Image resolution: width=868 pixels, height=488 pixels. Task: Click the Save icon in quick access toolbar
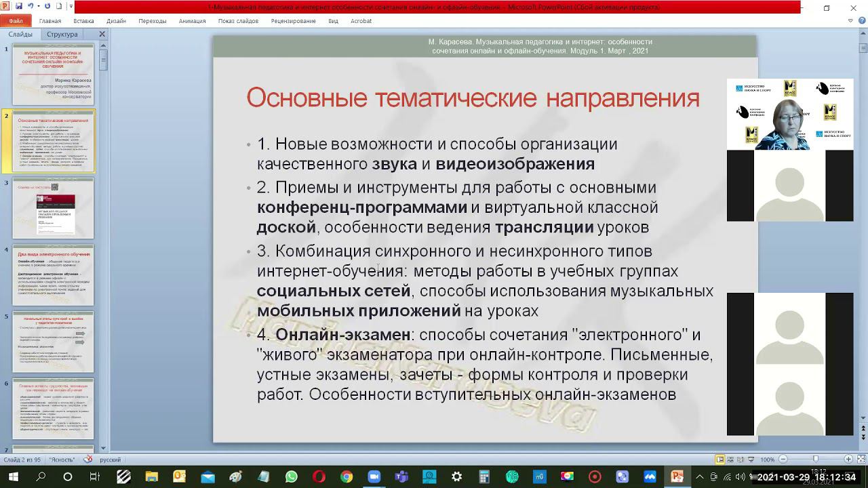pyautogui.click(x=19, y=7)
